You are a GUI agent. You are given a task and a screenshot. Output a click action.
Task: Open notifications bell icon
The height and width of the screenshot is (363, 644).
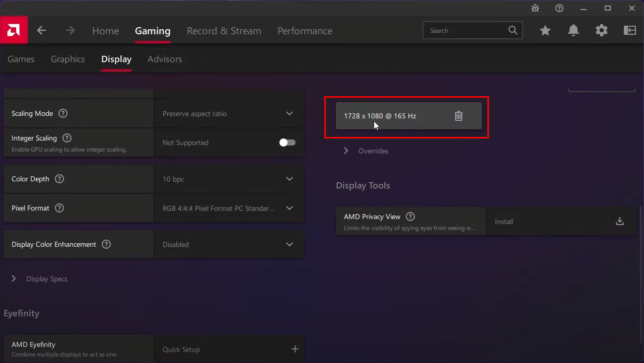(574, 31)
